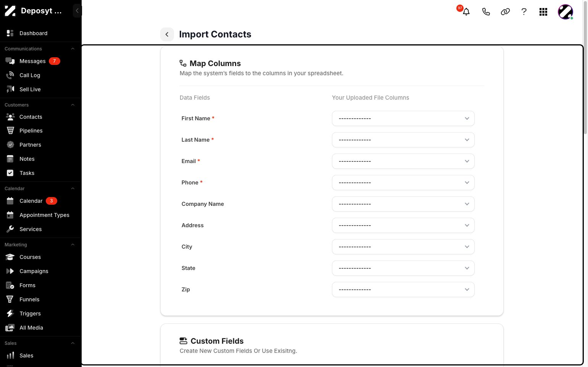Go back from Import Contacts
Viewport: 588px width, 367px height.
167,34
